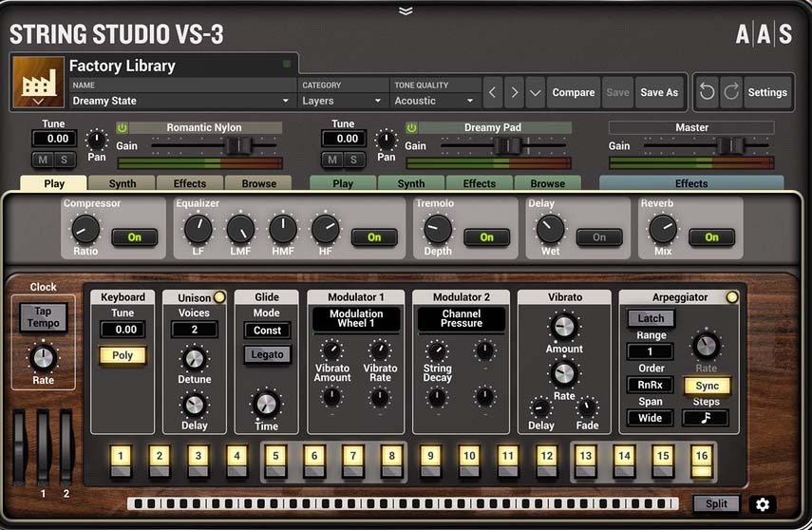The height and width of the screenshot is (530, 812).
Task: Go to next preset arrow
Action: click(514, 93)
